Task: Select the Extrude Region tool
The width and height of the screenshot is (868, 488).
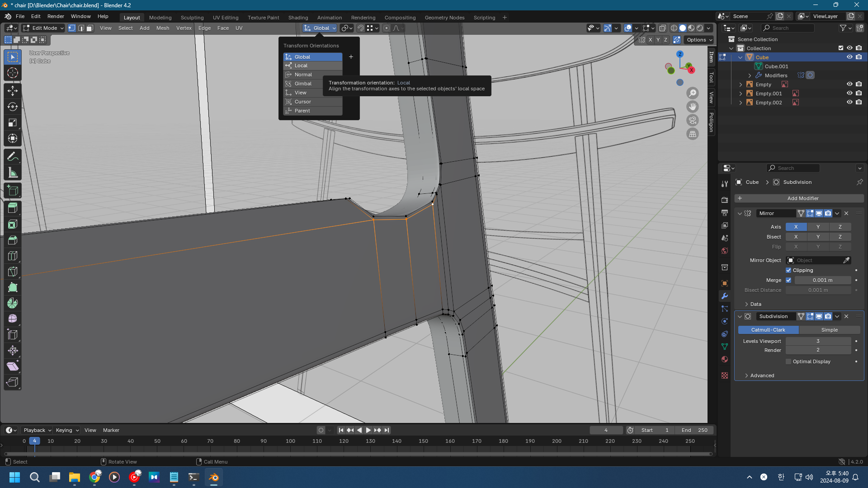Action: (13, 208)
